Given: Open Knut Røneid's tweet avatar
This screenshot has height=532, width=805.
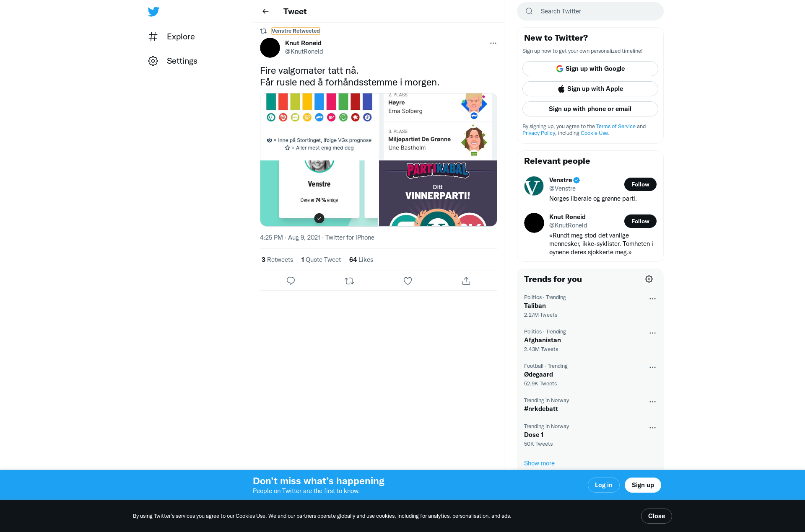Looking at the screenshot, I should [270, 48].
